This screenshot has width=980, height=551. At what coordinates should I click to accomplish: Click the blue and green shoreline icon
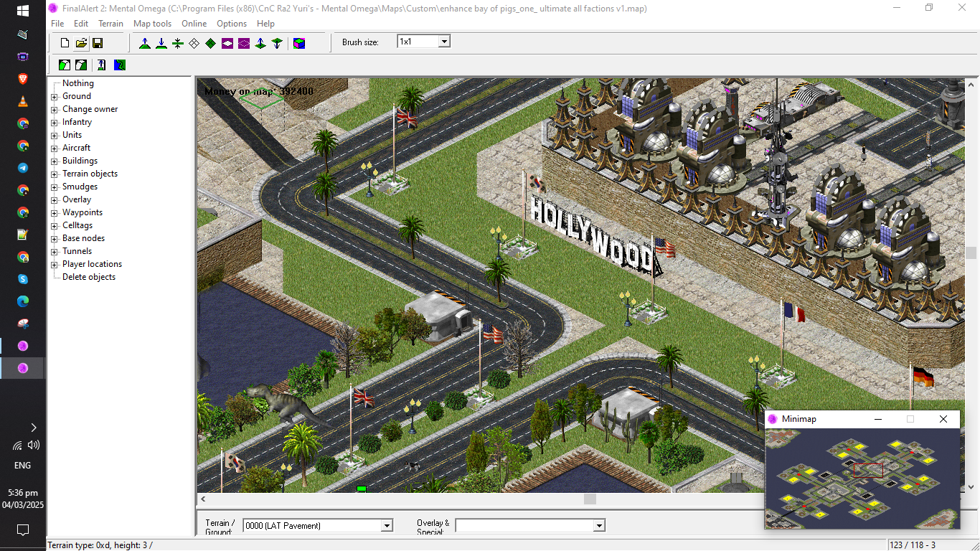tap(119, 65)
